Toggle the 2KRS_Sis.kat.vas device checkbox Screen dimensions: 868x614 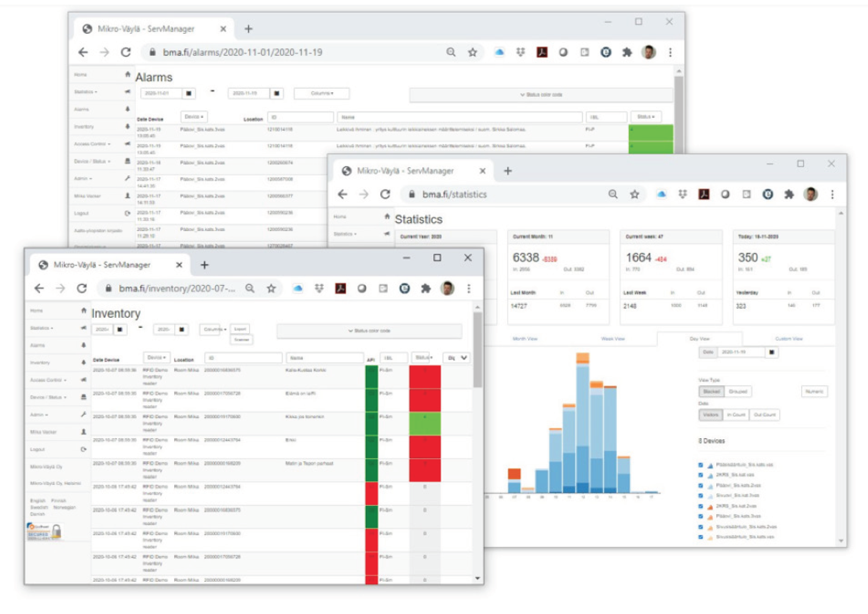click(x=700, y=475)
